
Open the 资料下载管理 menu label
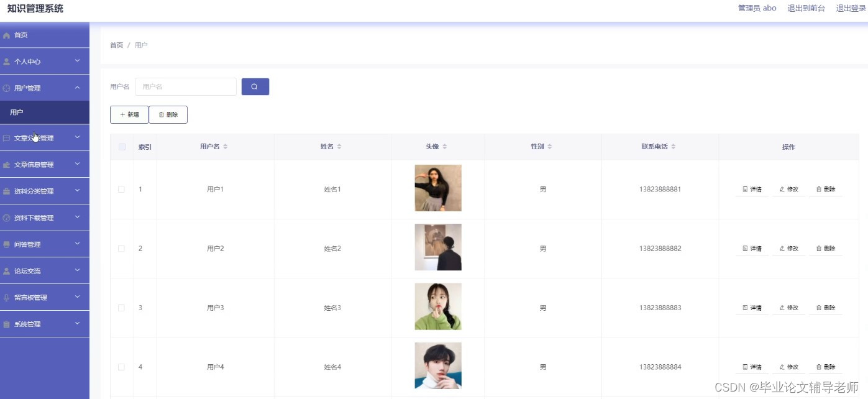34,218
